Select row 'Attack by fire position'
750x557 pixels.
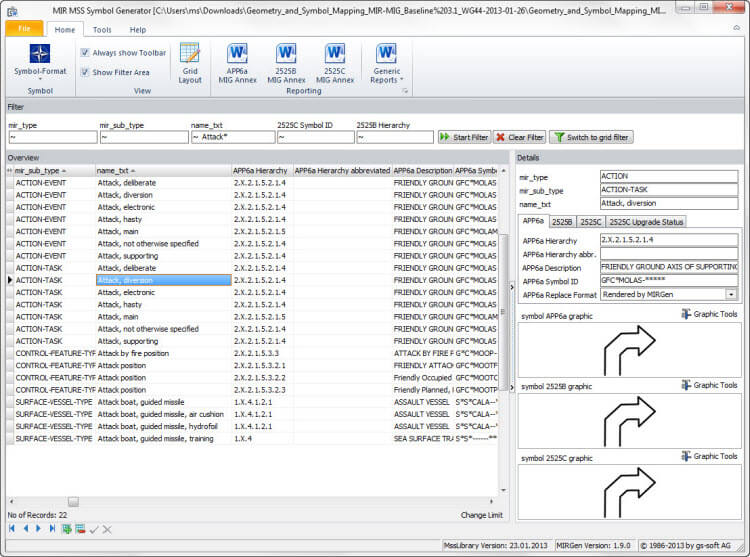(x=254, y=353)
